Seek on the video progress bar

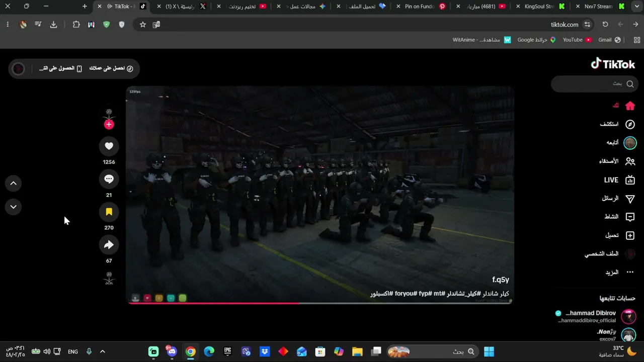coord(320,303)
